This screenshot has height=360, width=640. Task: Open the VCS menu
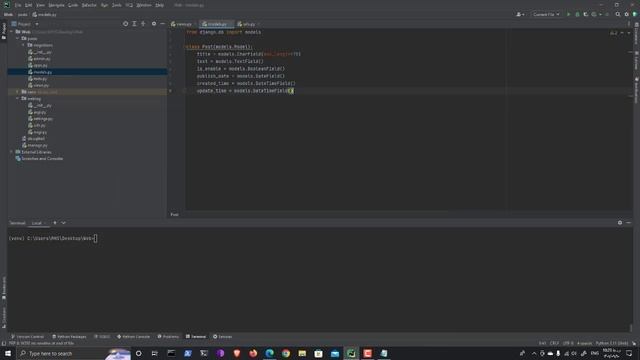coord(129,5)
